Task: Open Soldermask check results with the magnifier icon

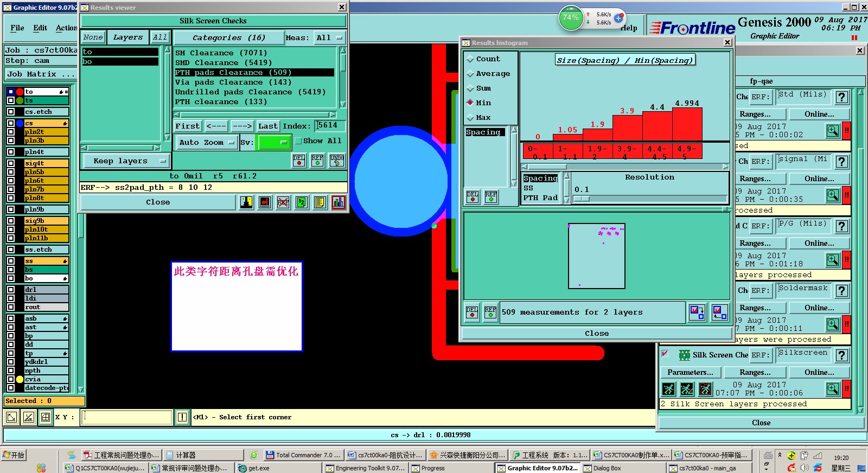Action: [x=833, y=324]
